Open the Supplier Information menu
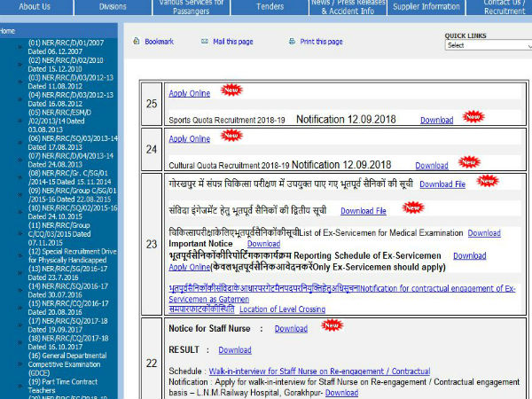This screenshot has height=399, width=532. (x=426, y=7)
